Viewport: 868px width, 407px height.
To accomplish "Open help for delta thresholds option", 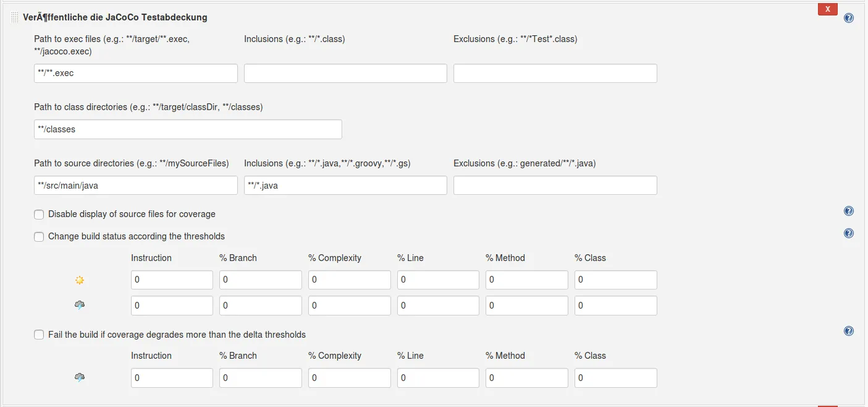I will coord(849,332).
